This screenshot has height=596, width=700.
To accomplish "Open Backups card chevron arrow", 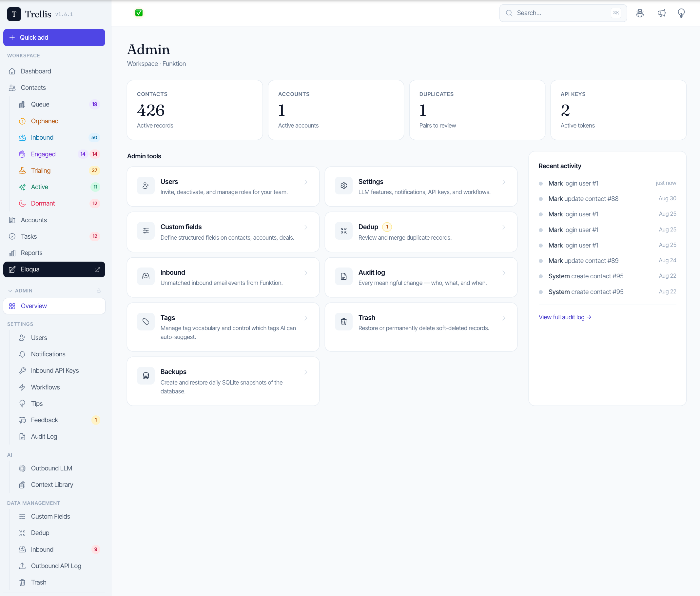I will 306,372.
